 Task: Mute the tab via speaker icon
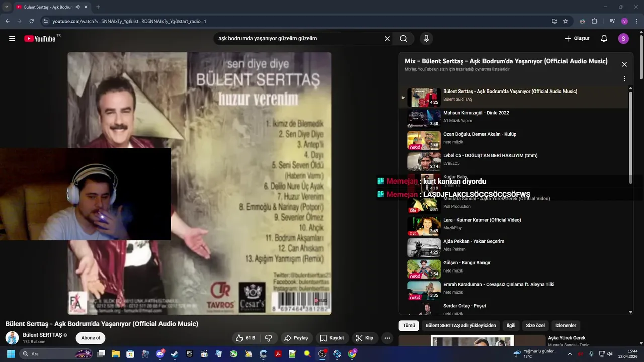(x=77, y=7)
